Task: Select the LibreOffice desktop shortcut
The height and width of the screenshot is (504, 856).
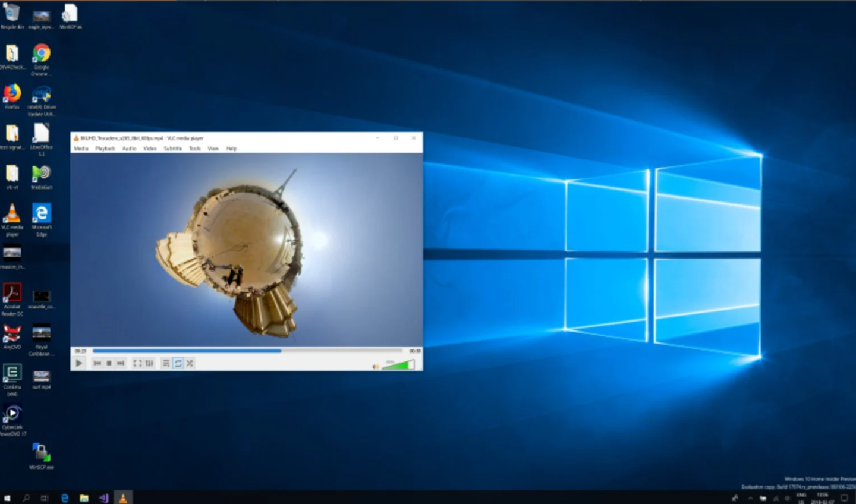Action: pyautogui.click(x=41, y=140)
